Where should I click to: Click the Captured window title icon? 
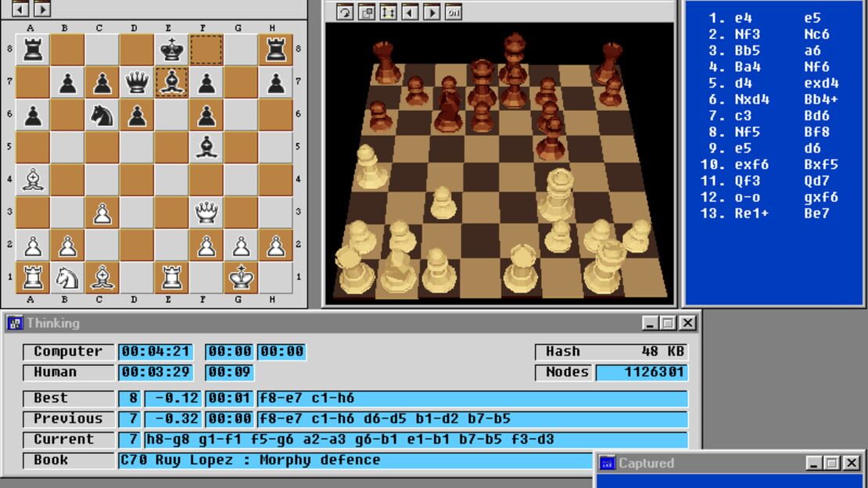tap(608, 462)
